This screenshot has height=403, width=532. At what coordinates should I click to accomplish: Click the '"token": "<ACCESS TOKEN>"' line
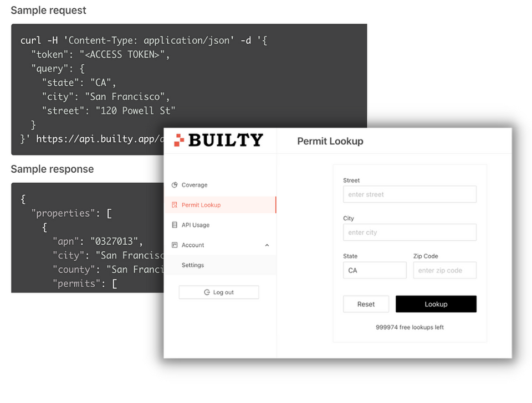click(100, 54)
